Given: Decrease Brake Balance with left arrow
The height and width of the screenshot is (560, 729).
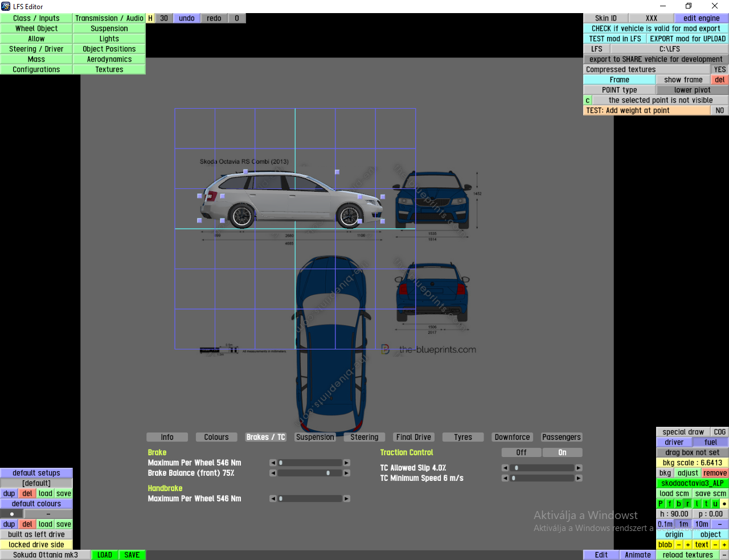Looking at the screenshot, I should point(273,473).
